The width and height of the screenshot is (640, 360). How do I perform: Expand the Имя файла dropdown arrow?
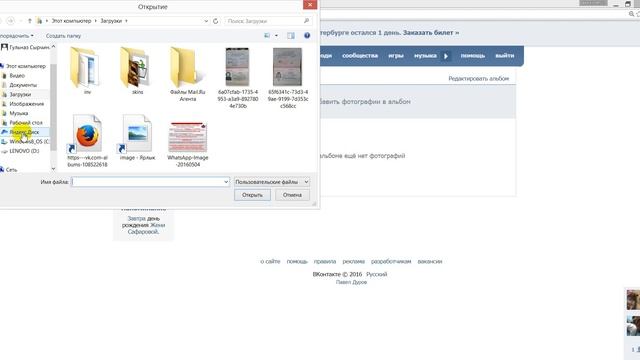click(226, 182)
